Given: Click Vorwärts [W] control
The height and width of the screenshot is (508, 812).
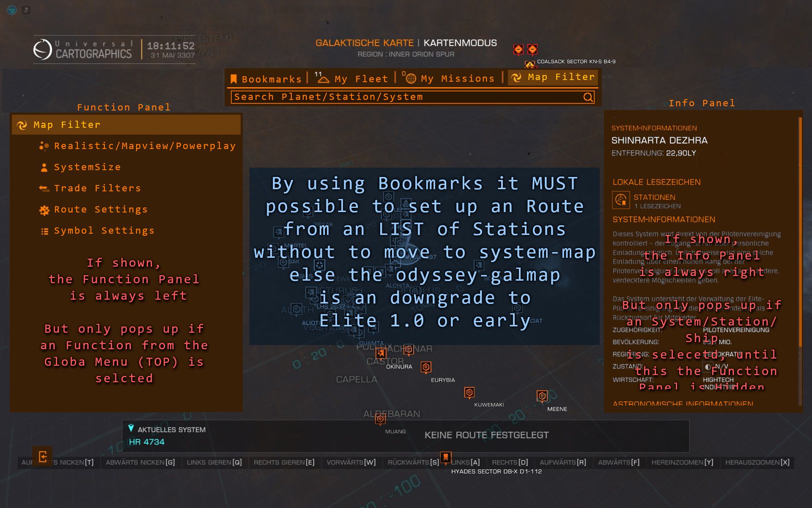Looking at the screenshot, I should point(351,462).
